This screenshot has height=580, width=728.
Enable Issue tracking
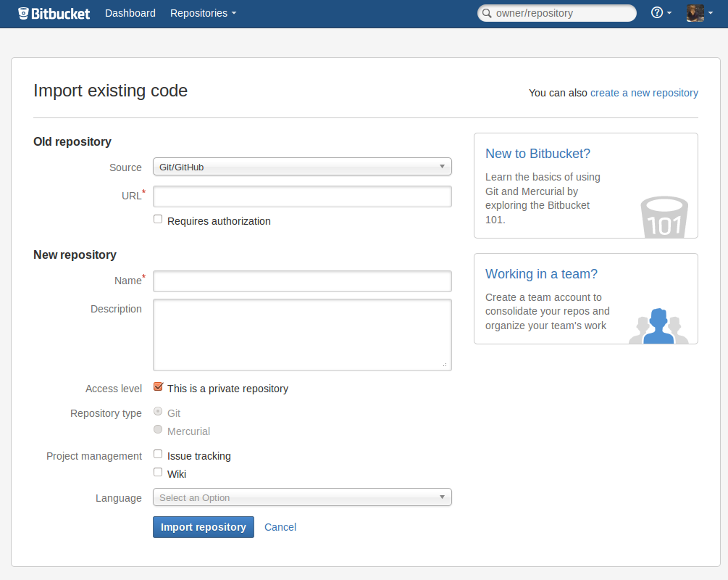[158, 454]
